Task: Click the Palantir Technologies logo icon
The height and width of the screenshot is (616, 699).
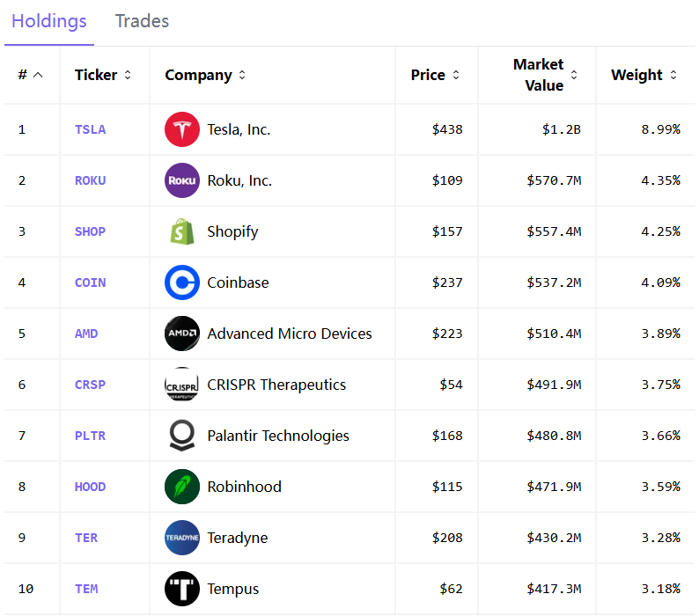Action: (x=182, y=436)
